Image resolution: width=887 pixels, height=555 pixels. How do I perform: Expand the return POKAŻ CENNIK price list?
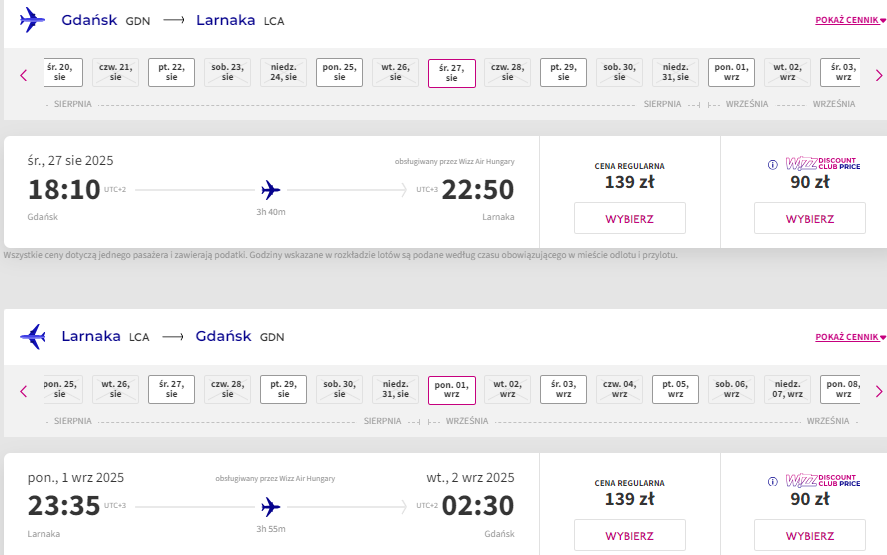tap(850, 337)
